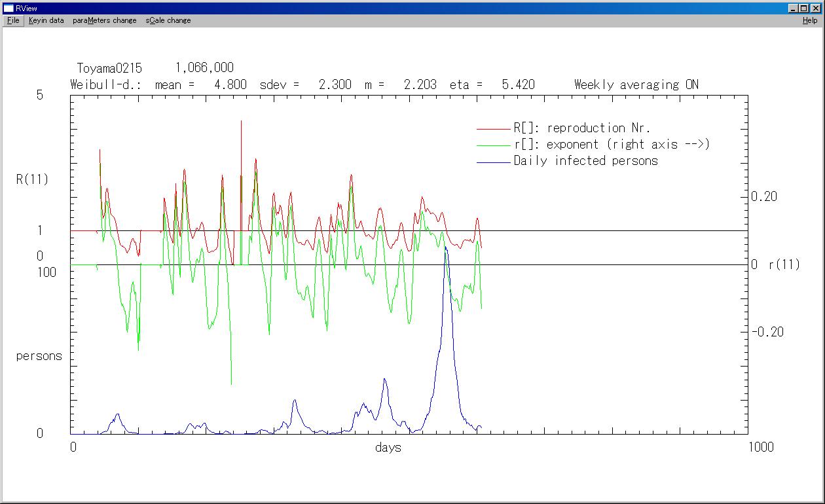Viewport: 825px width, 504px height.
Task: Click the 'persons' axis label
Action: tap(39, 357)
